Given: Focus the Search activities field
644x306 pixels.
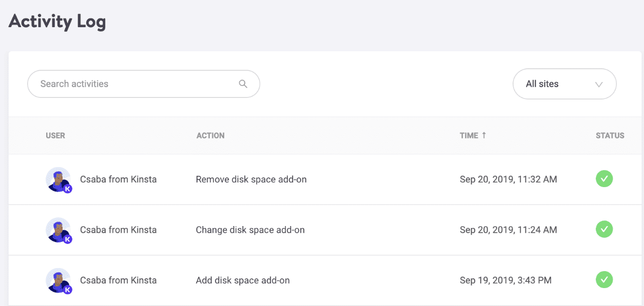Looking at the screenshot, I should point(144,84).
